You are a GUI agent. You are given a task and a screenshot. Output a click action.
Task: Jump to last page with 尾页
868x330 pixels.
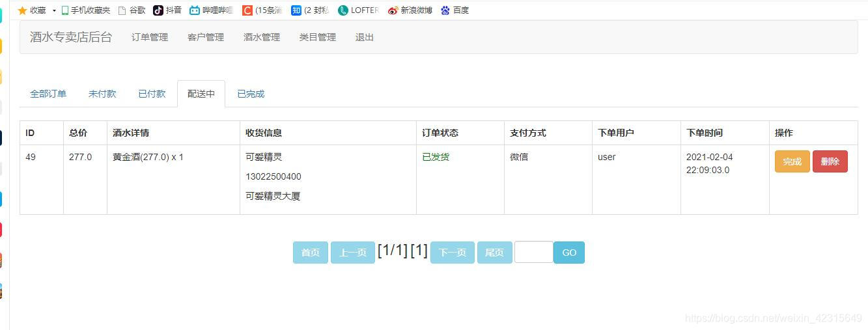(x=495, y=253)
